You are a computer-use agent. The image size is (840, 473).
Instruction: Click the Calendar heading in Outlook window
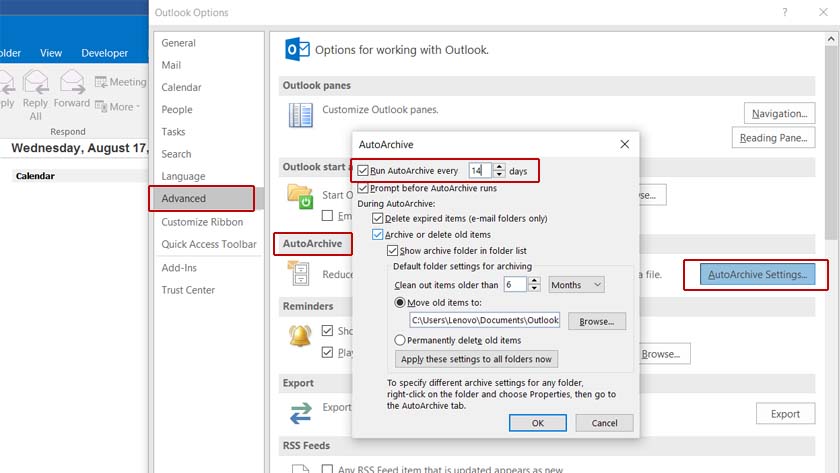click(35, 176)
